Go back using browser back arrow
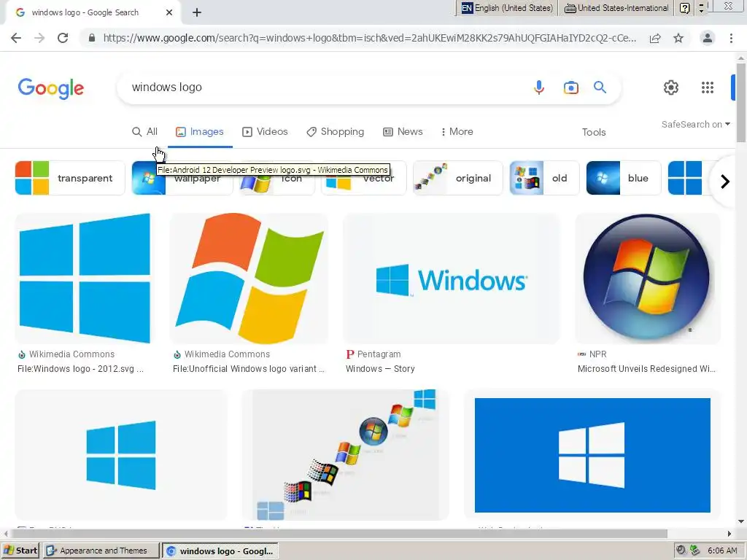Viewport: 747px width, 560px height. [16, 38]
